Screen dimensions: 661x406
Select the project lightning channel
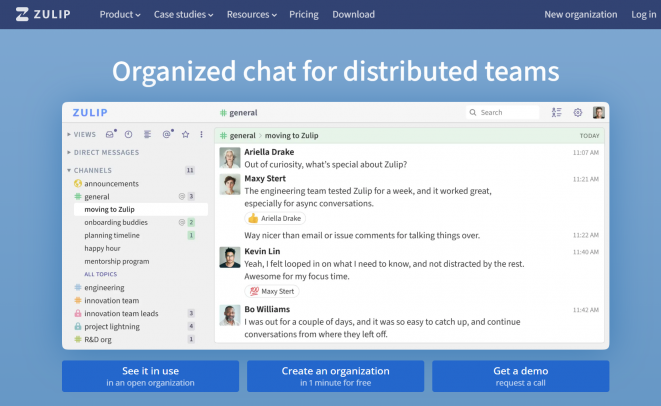point(112,327)
